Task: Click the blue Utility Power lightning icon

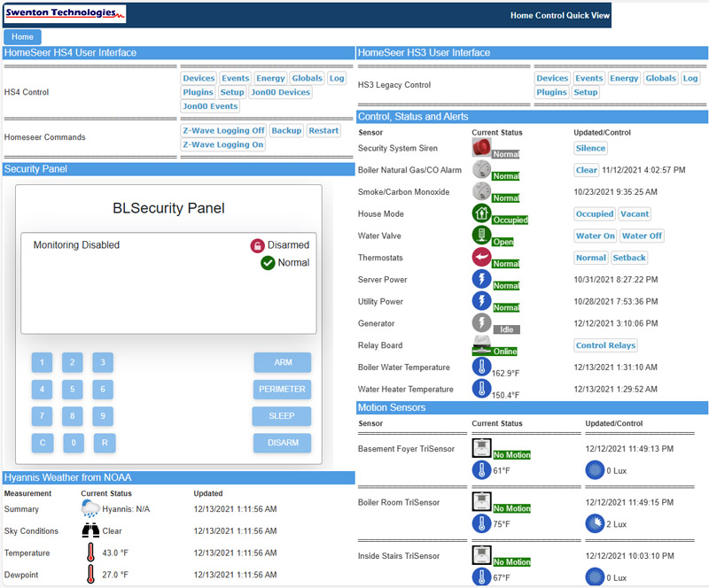Action: tap(481, 301)
